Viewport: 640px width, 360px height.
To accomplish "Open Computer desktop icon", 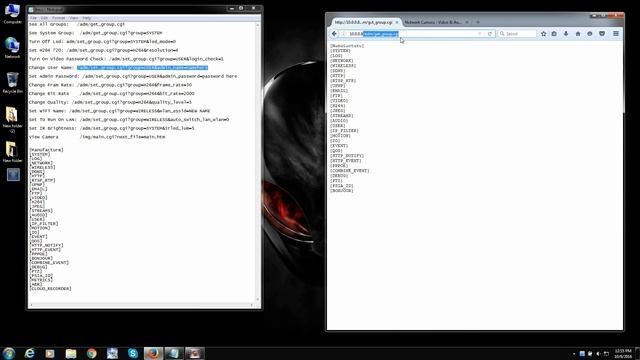I will click(12, 14).
